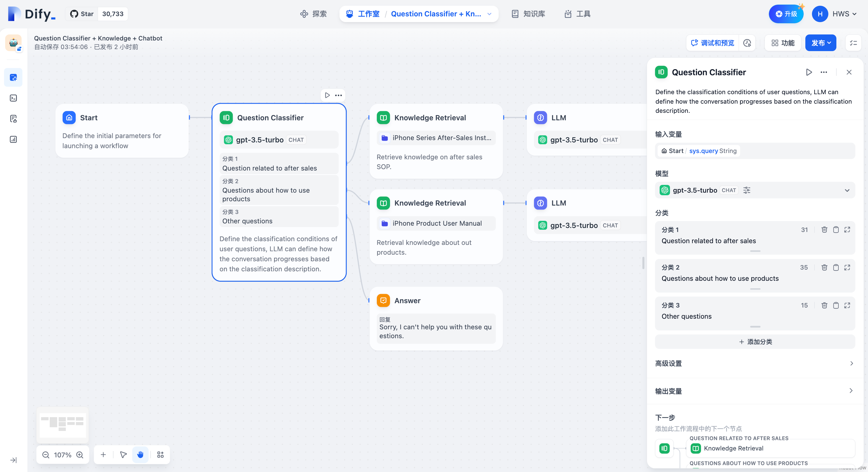The image size is (868, 472).
Task: Open model parameter settings sliders icon
Action: tap(747, 190)
